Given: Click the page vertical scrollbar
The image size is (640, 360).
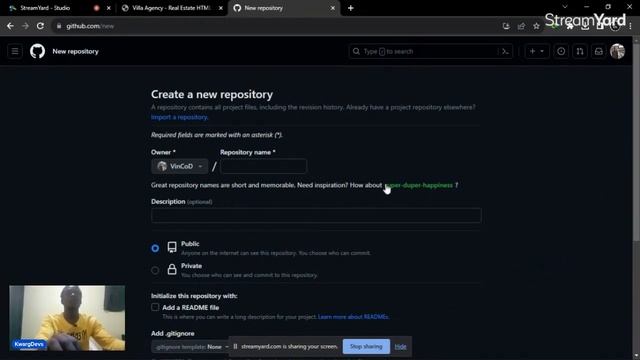Looking at the screenshot, I should pyautogui.click(x=636, y=141).
